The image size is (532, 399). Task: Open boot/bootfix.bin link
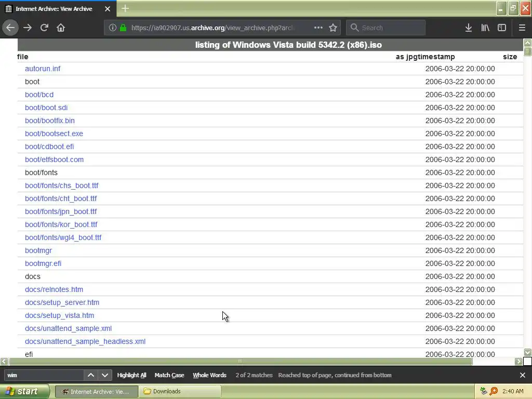(x=49, y=121)
